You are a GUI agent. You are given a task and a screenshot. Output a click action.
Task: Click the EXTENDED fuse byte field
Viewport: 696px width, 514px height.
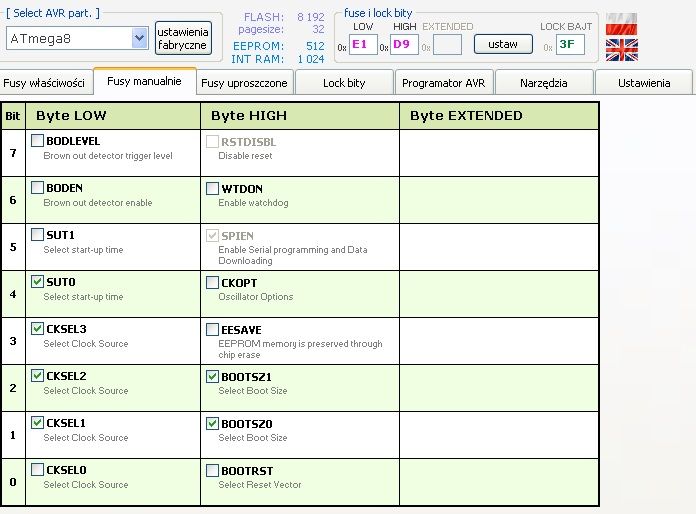447,44
